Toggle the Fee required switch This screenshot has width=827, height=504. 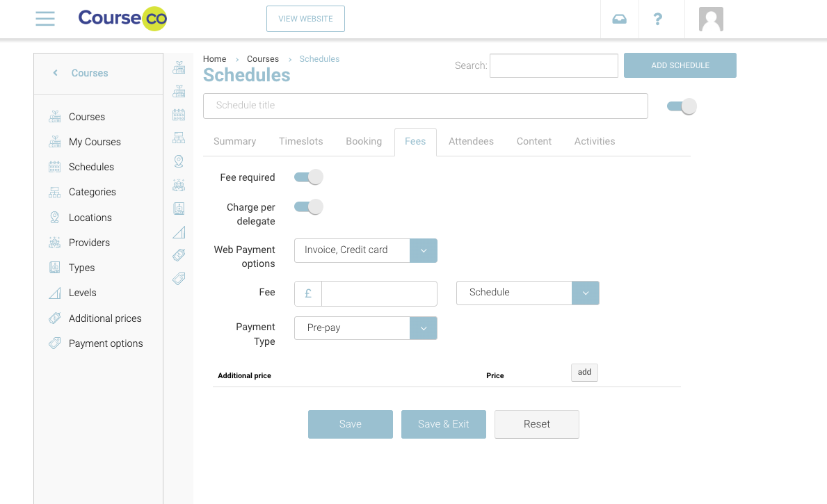[308, 177]
